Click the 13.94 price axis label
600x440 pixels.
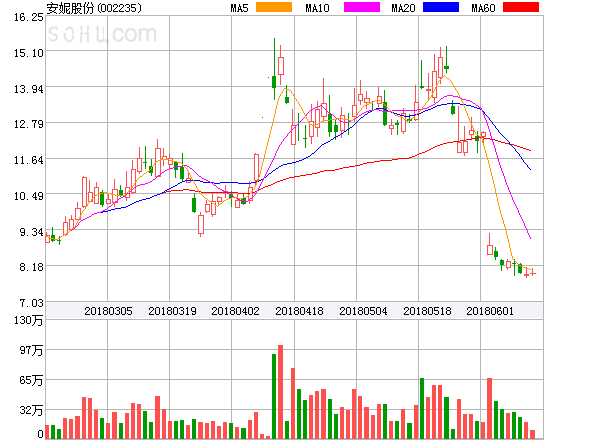29,89
